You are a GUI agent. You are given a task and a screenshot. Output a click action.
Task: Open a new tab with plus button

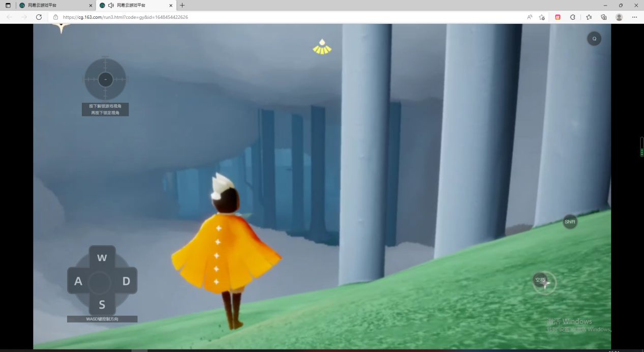(x=182, y=5)
